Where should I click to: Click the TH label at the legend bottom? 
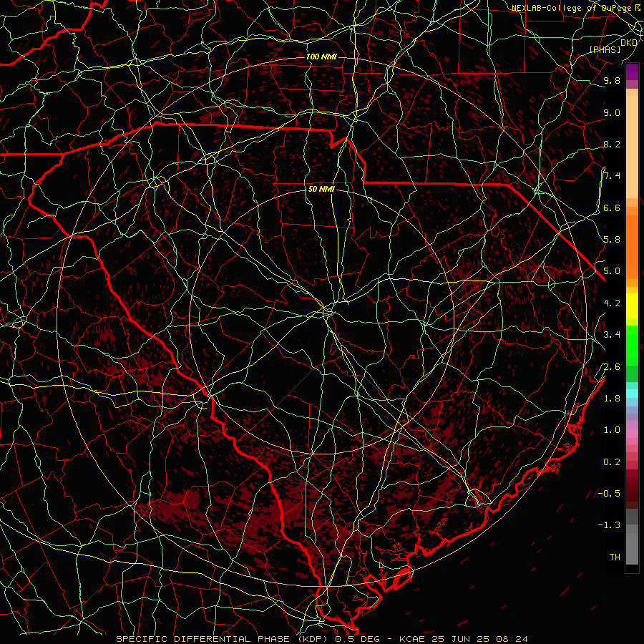pos(615,557)
